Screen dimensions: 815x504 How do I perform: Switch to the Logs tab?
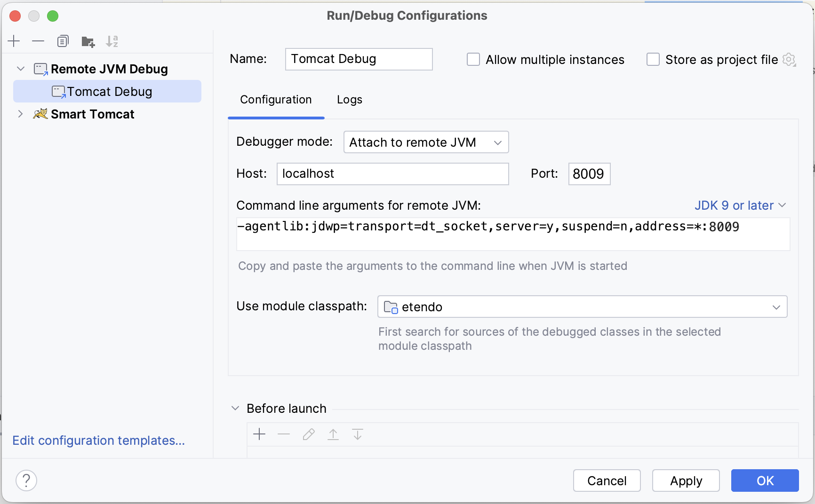[350, 100]
